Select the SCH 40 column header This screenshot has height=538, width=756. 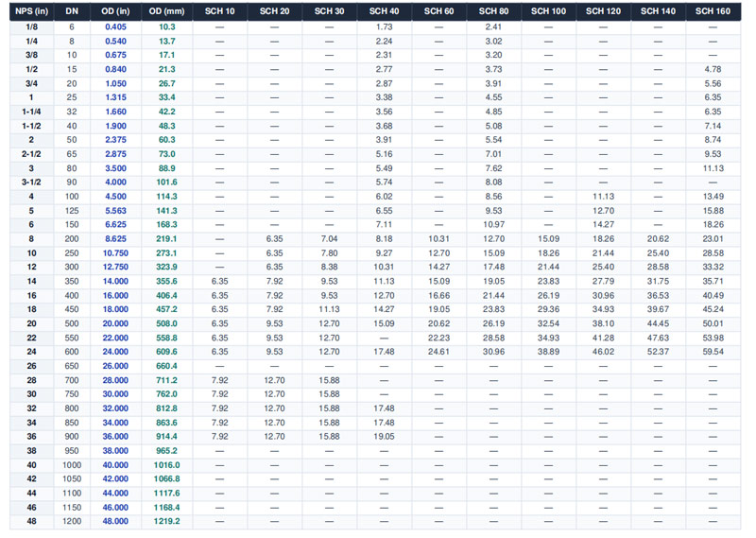click(385, 11)
